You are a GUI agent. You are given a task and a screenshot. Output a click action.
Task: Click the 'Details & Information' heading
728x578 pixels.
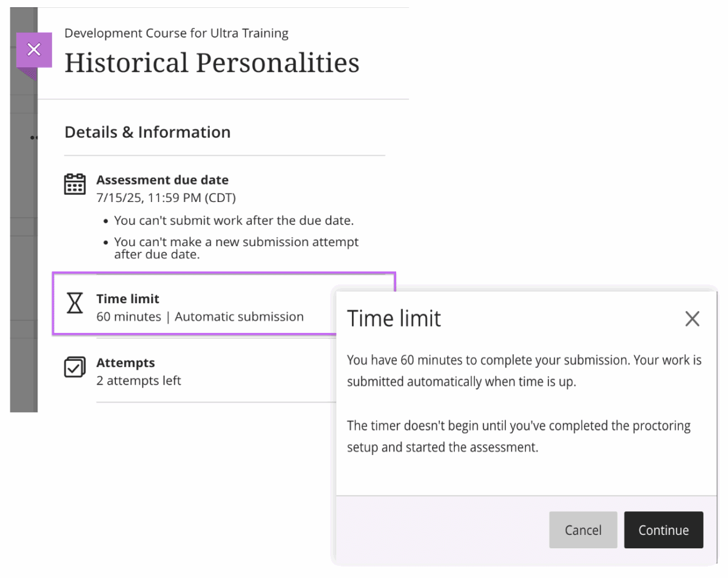pyautogui.click(x=147, y=132)
